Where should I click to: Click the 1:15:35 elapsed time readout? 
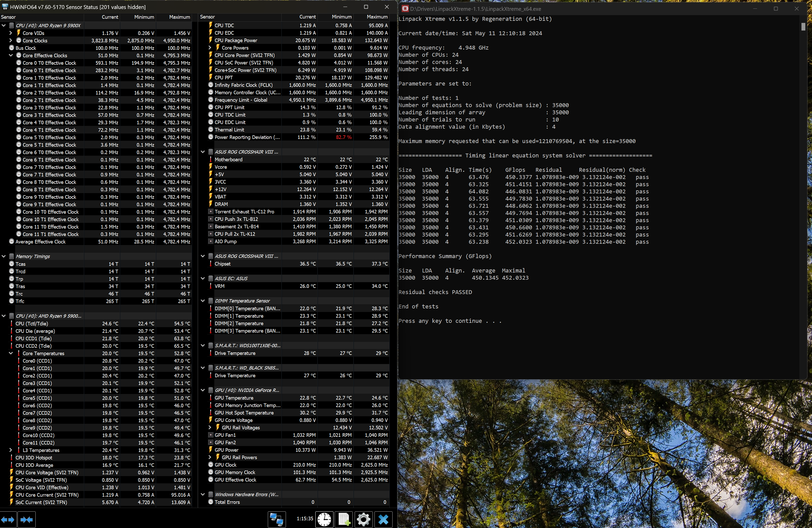click(x=305, y=518)
